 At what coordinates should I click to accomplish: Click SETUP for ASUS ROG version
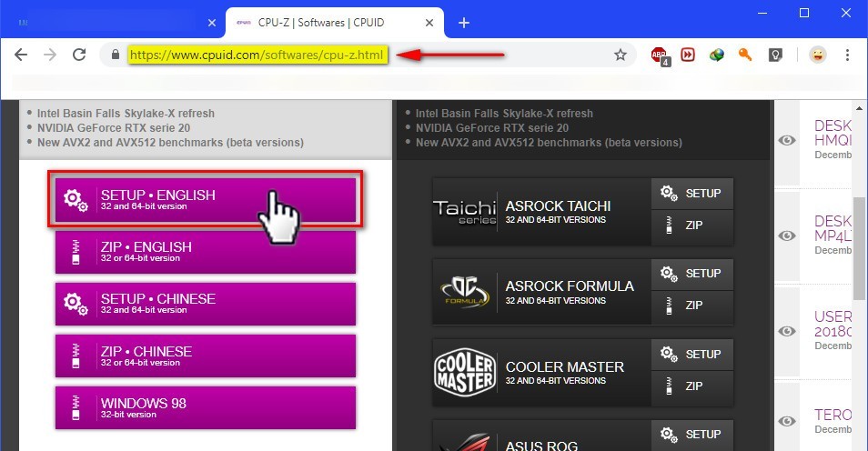692,435
